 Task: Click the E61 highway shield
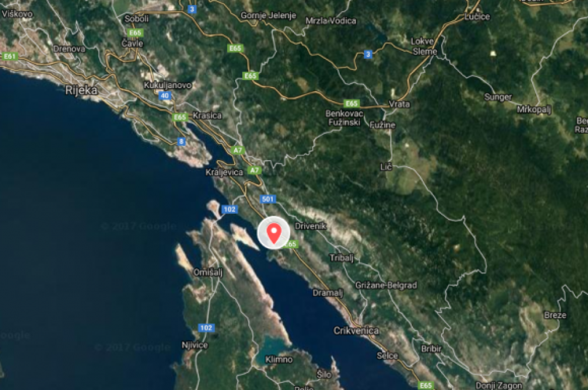10,56
